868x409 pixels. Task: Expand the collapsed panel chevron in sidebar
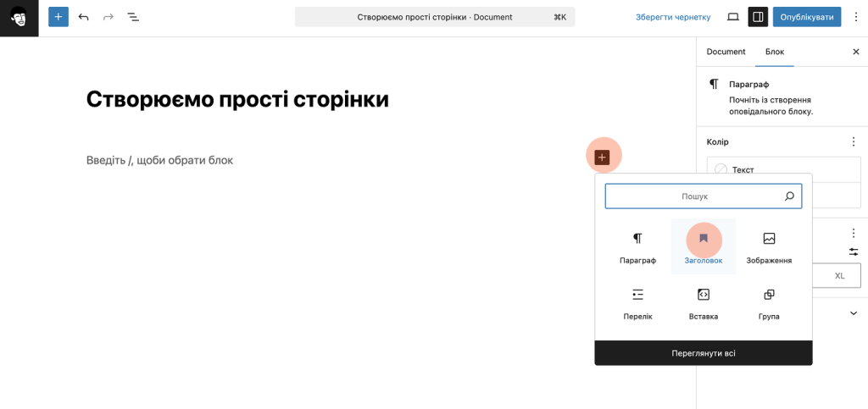coord(854,312)
